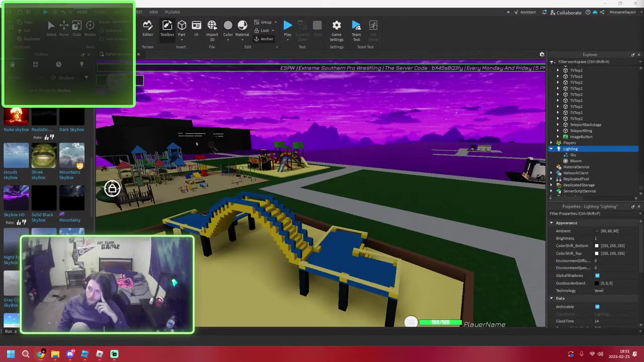The width and height of the screenshot is (644, 362).
Task: Select the Mountains Skybox thumbnail
Action: pos(71,155)
